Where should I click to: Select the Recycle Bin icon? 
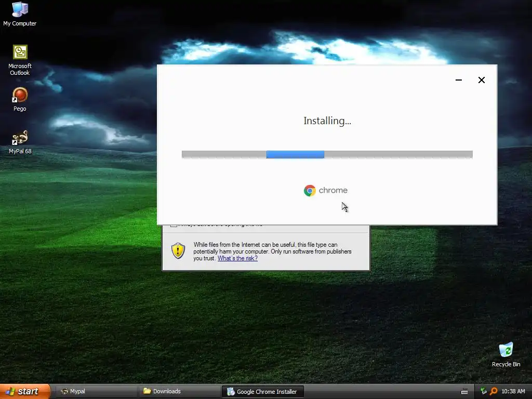click(x=506, y=355)
